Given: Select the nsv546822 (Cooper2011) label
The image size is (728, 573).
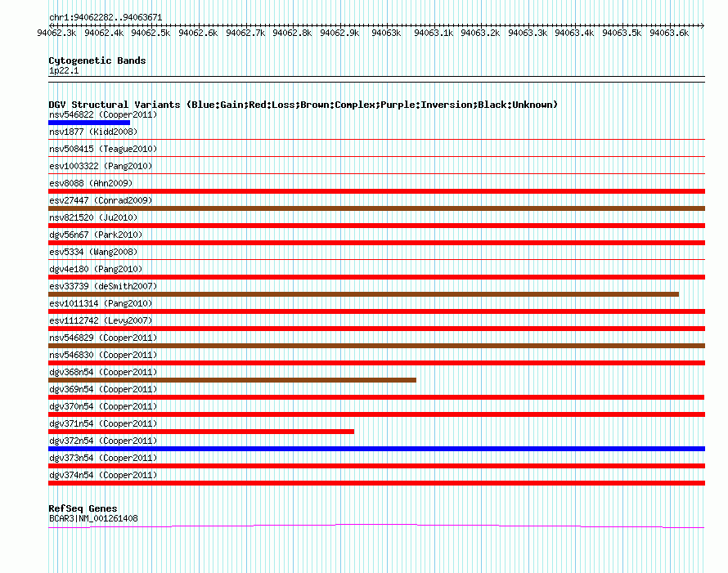Looking at the screenshot, I should (x=103, y=114).
